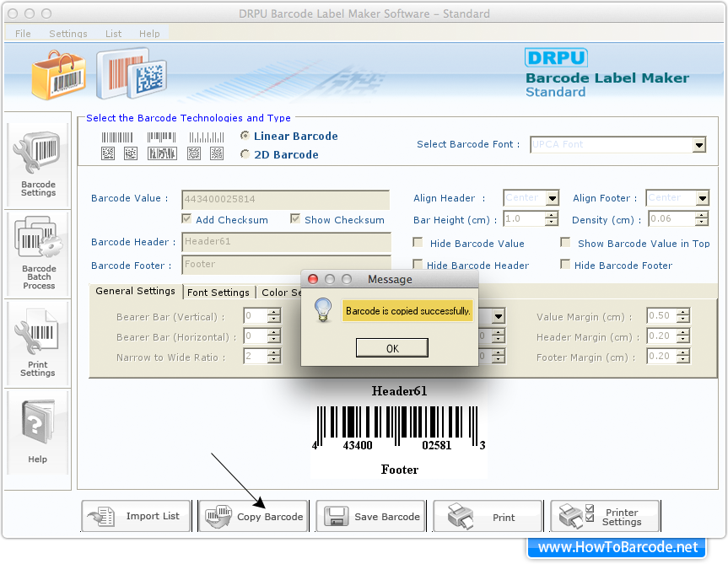Screen dimensions: 728x564
Task: Open the List menu
Action: 113,34
